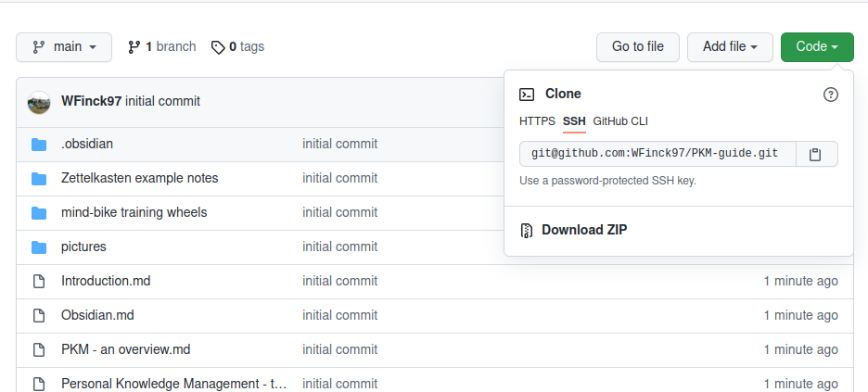Screen dimensions: 868x392
Task: Open the Introduction.md file
Action: [106, 281]
